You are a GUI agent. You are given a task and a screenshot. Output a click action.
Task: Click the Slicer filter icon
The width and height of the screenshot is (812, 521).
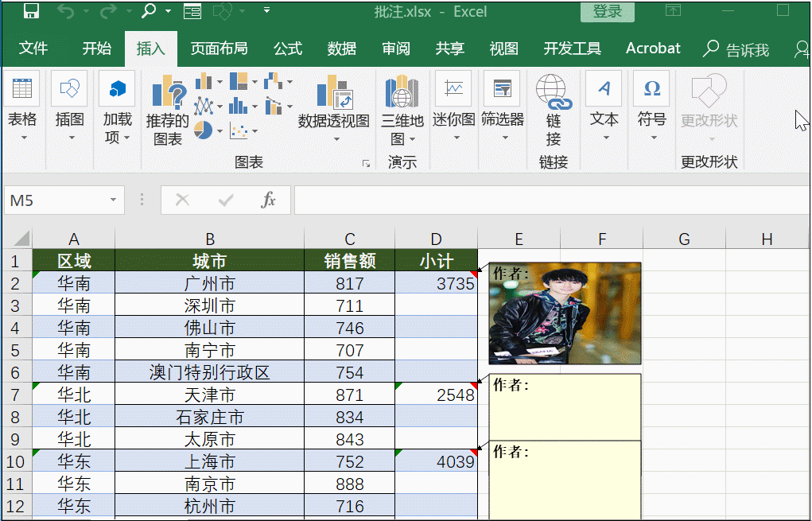click(502, 89)
